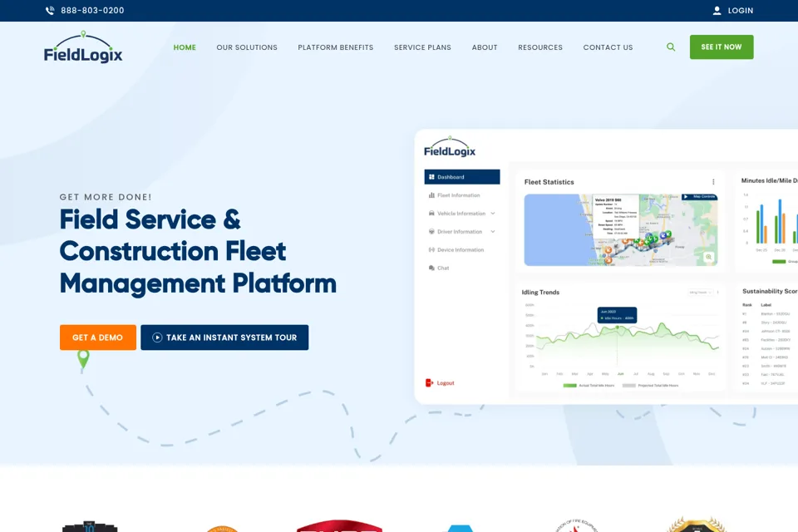Click Map Controls button on map

tap(699, 196)
